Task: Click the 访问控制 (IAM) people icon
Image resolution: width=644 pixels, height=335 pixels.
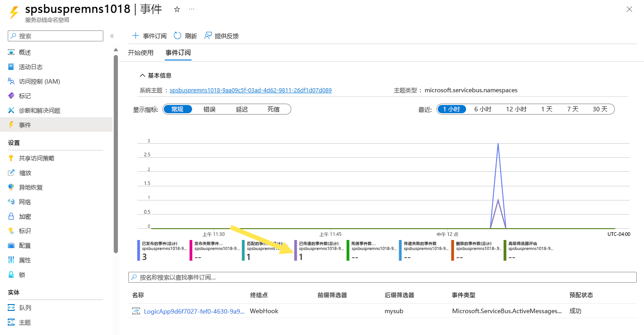Action: [x=11, y=81]
